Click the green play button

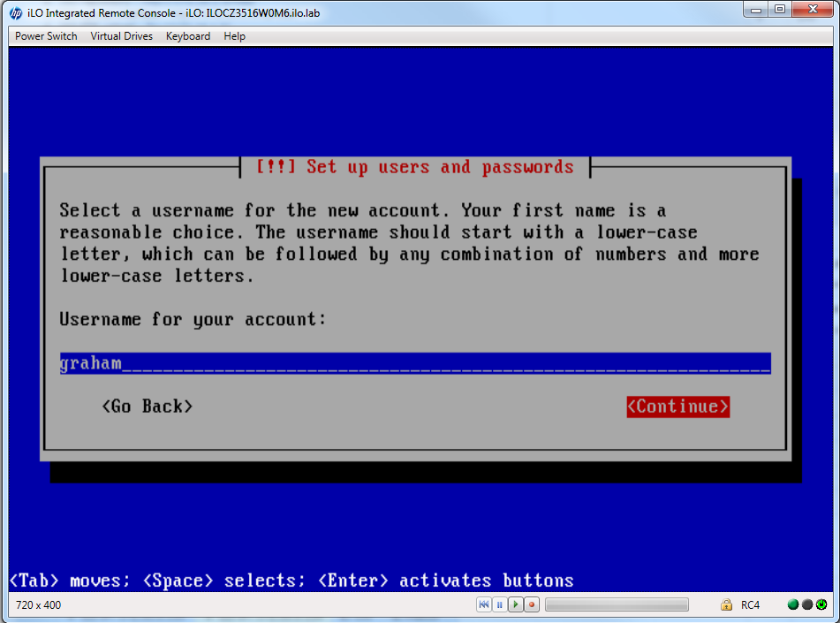coord(515,604)
